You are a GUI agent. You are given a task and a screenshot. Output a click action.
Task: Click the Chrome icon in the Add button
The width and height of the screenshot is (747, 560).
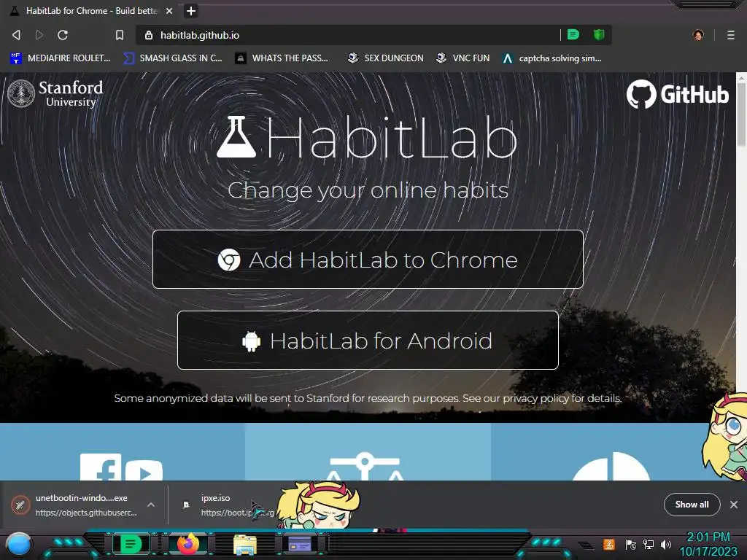[x=229, y=260]
